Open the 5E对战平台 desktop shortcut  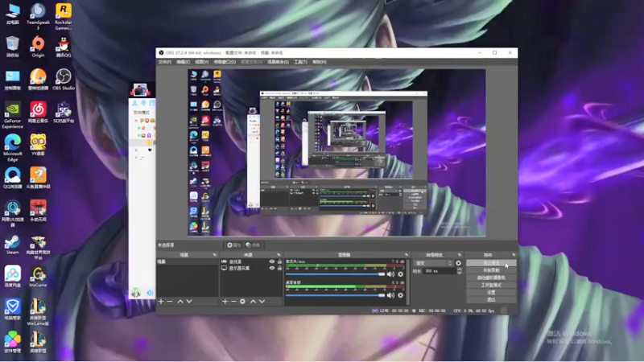tap(64, 113)
